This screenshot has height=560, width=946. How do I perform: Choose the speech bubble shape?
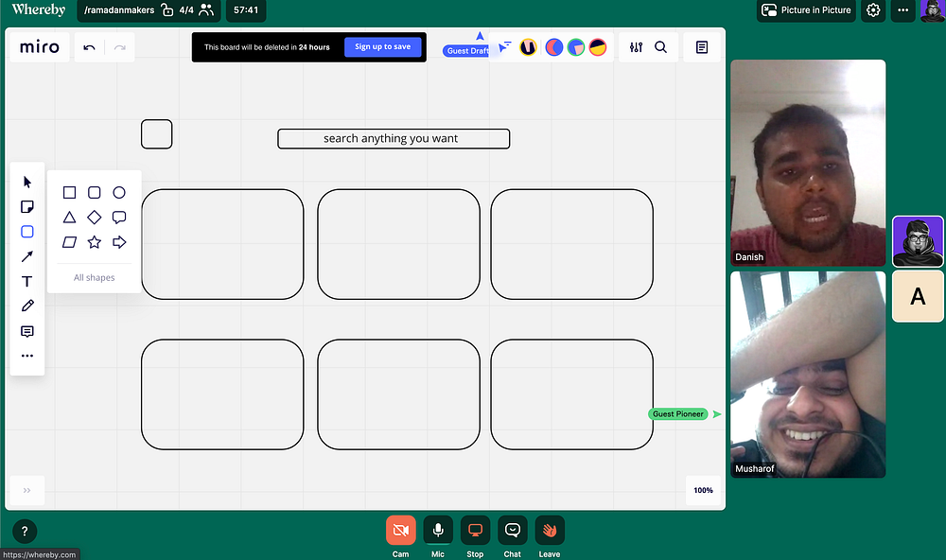[119, 218]
